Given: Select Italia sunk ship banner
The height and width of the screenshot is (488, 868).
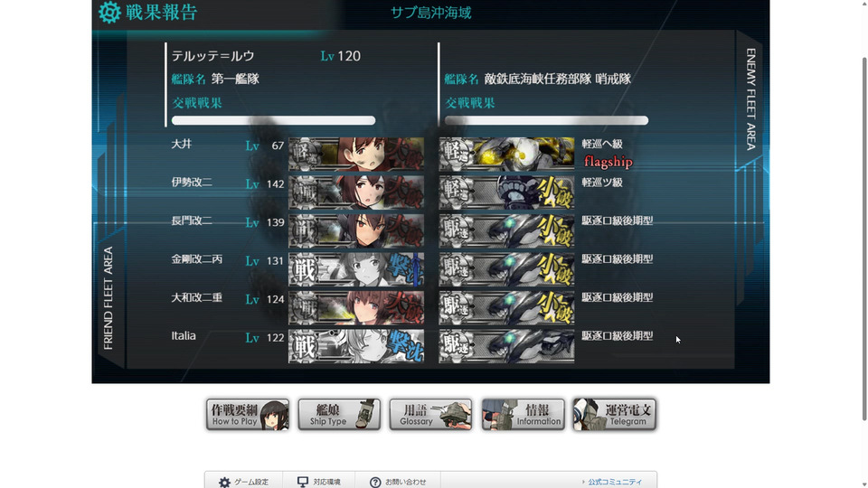Looking at the screenshot, I should [356, 346].
